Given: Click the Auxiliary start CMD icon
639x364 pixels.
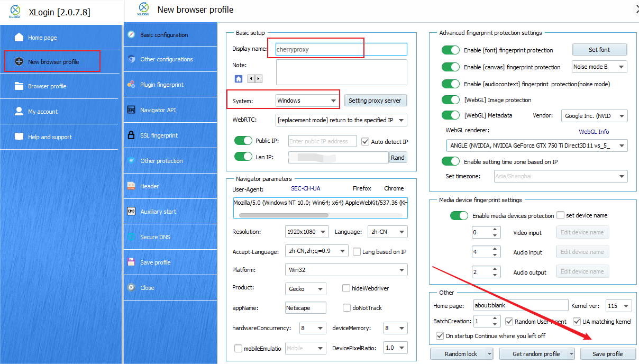Looking at the screenshot, I should coord(131,212).
